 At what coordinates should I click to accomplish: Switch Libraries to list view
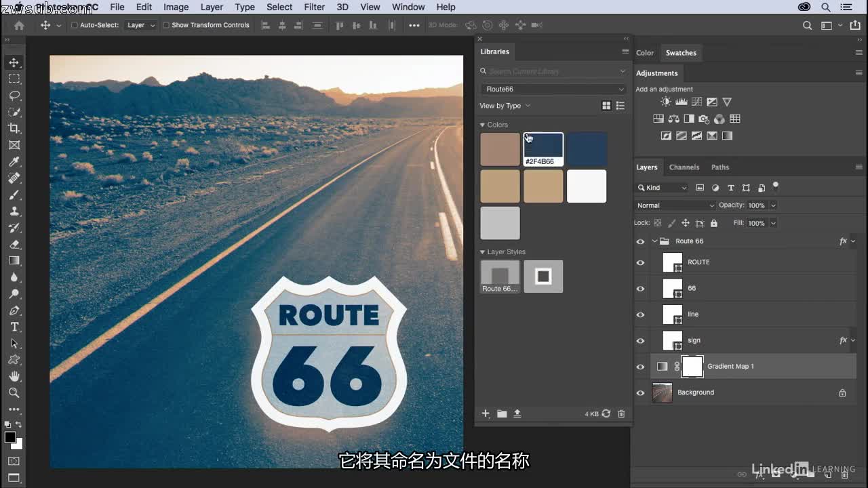pyautogui.click(x=620, y=106)
